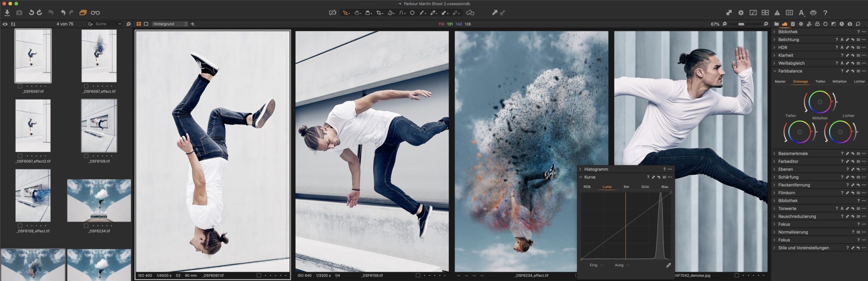Rotate image right icon in toolbar
The width and height of the screenshot is (868, 281).
[x=39, y=13]
